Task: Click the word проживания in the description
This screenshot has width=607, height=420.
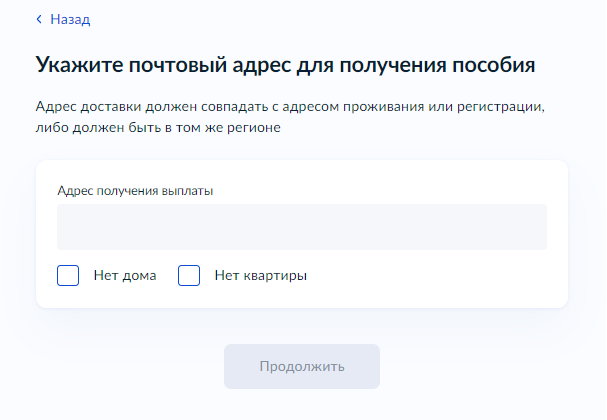Action: pos(383,106)
